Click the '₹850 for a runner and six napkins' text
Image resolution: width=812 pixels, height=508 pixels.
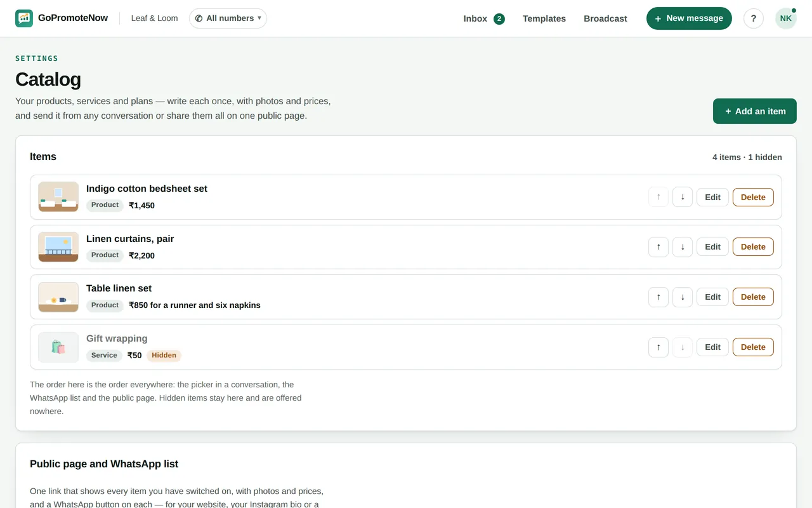(195, 305)
